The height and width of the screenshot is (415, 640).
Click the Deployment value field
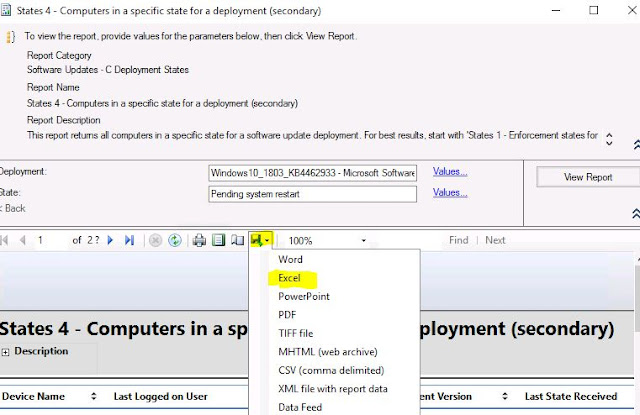[312, 173]
